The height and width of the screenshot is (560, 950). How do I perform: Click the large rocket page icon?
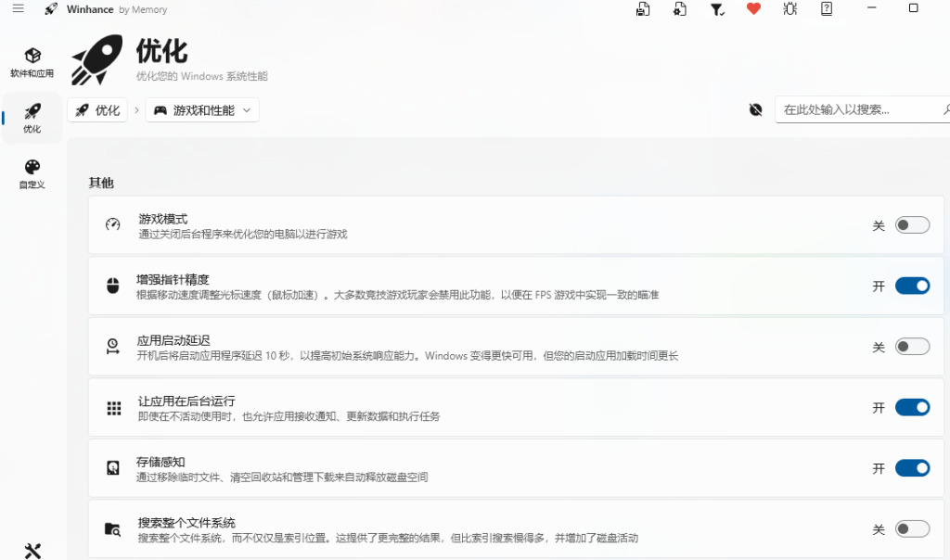click(96, 59)
